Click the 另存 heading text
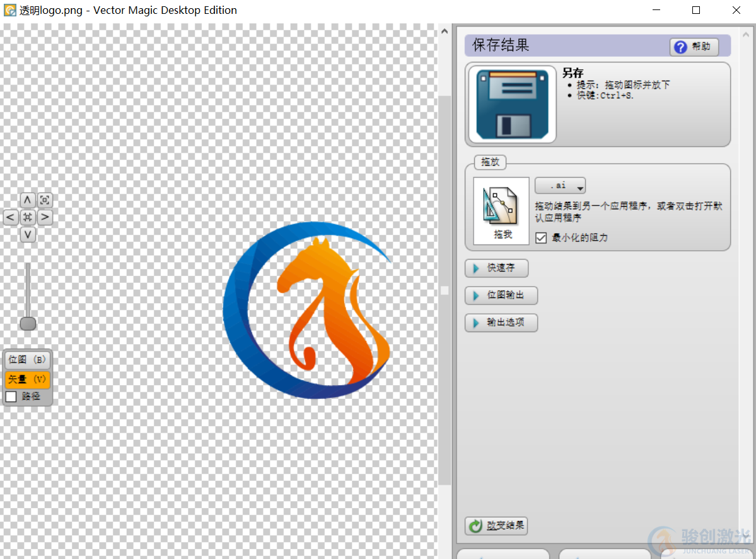This screenshot has width=756, height=559. [x=573, y=72]
